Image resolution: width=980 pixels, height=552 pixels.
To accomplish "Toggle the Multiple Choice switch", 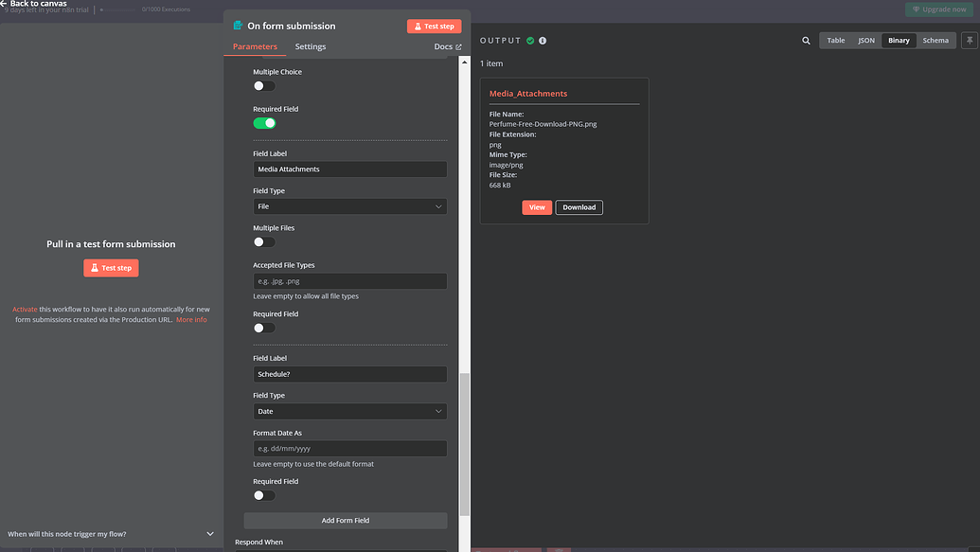I will [264, 86].
